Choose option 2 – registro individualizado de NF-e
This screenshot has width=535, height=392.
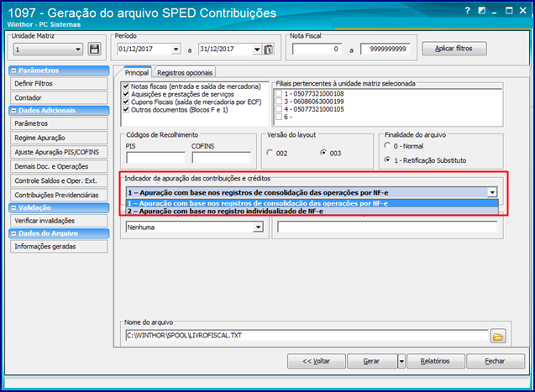pos(312,212)
